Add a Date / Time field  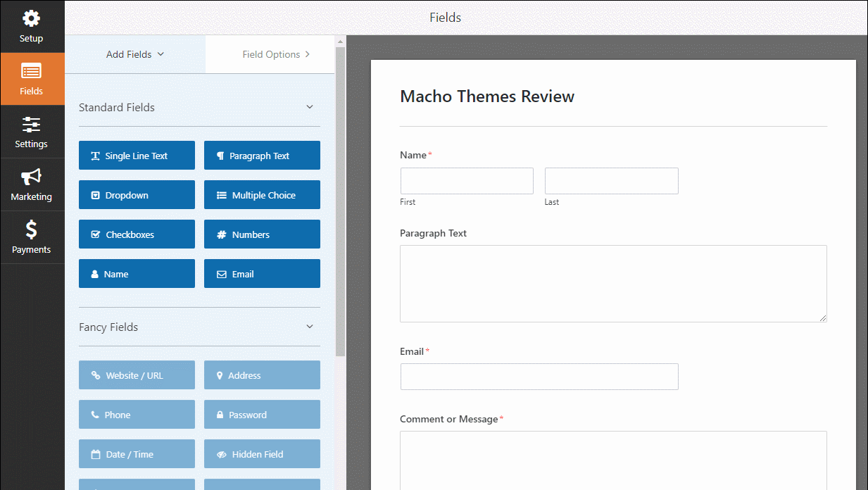point(137,454)
